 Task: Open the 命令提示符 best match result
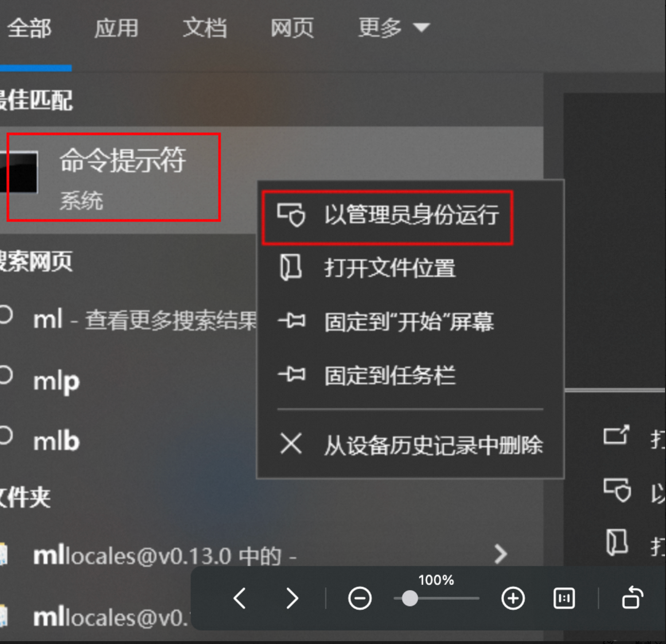point(114,177)
